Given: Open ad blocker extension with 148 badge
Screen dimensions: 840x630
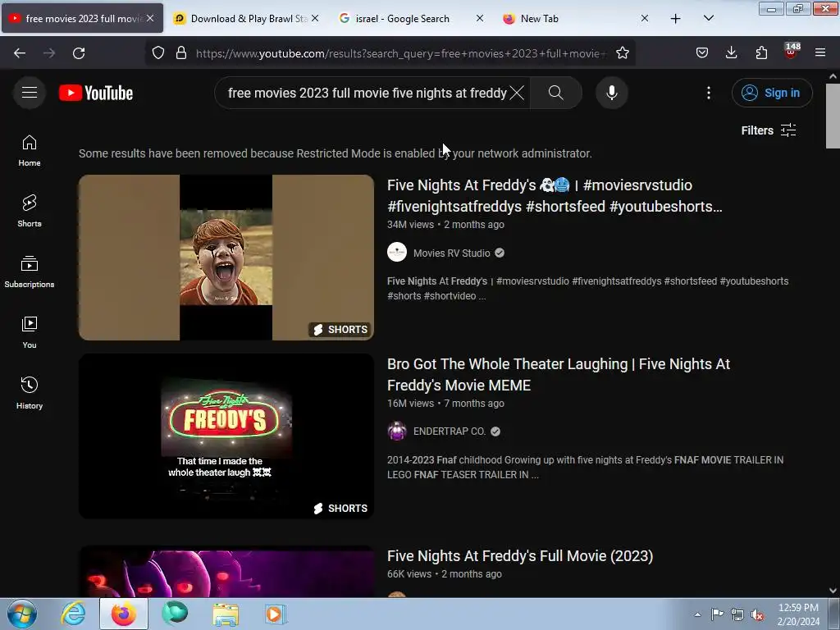Looking at the screenshot, I should [x=791, y=52].
